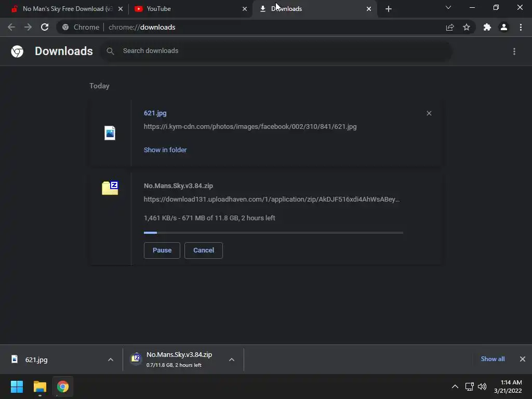Click the Search downloads field
The width and height of the screenshot is (532, 399).
point(276,51)
